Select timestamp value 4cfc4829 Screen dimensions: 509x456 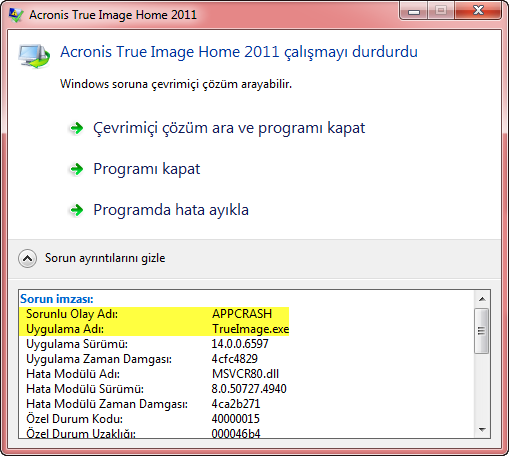coord(235,359)
